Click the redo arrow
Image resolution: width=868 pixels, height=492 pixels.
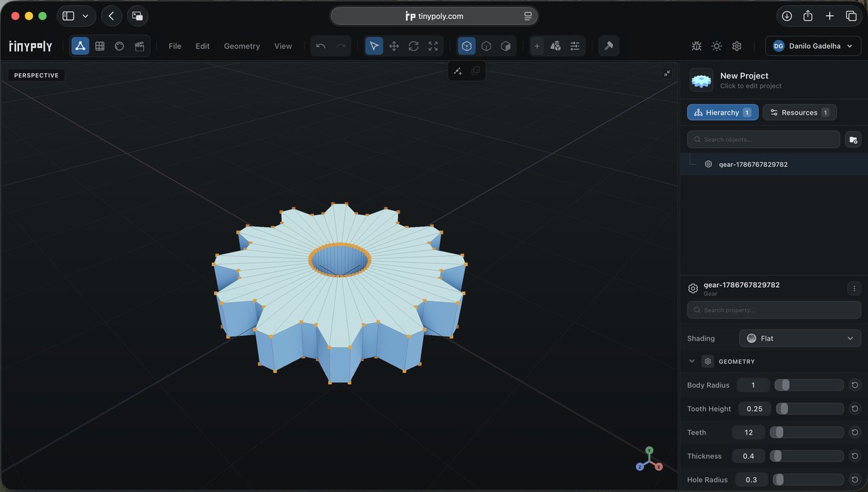(341, 46)
